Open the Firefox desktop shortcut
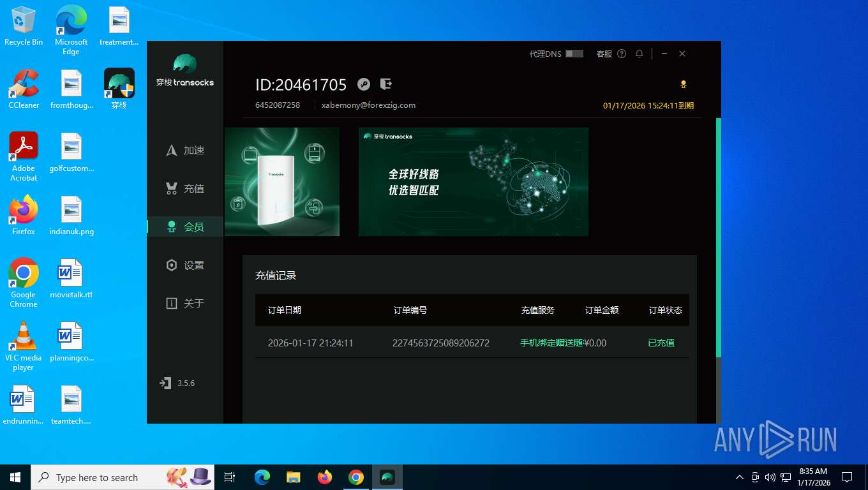The image size is (868, 490). tap(24, 216)
